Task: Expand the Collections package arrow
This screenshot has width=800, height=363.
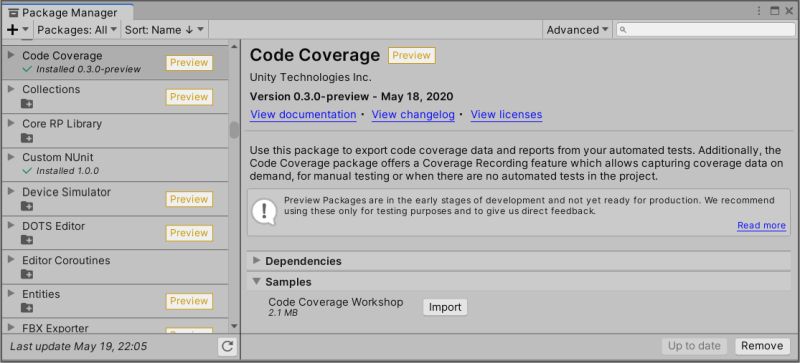Action: [11, 89]
